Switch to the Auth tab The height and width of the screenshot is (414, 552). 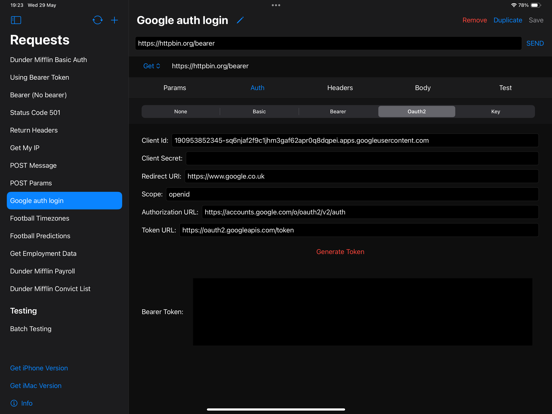(257, 88)
